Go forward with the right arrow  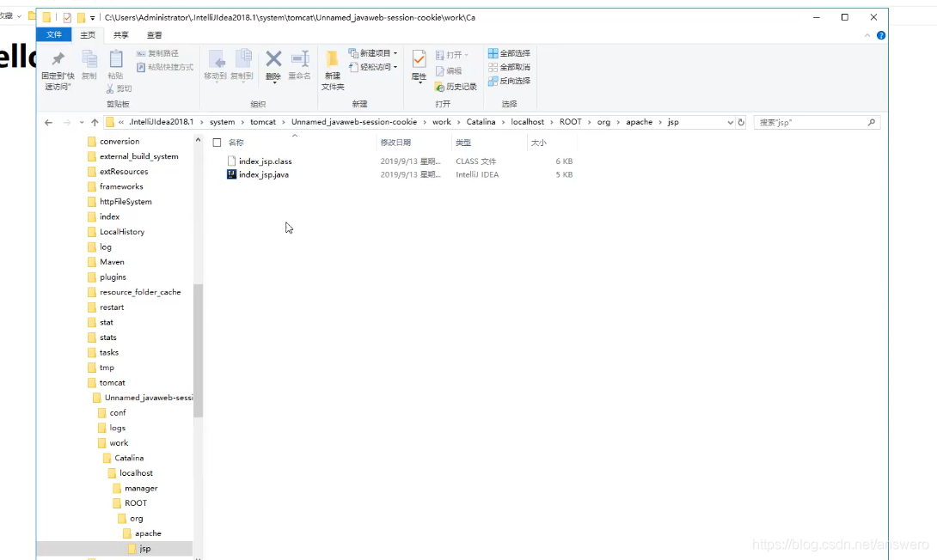tap(67, 122)
